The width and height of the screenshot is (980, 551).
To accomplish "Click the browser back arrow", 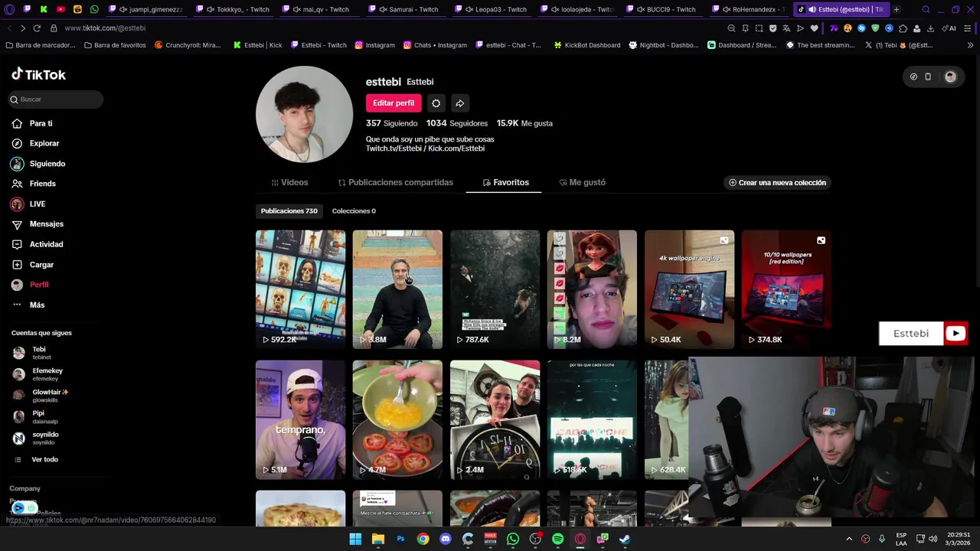I will [9, 28].
